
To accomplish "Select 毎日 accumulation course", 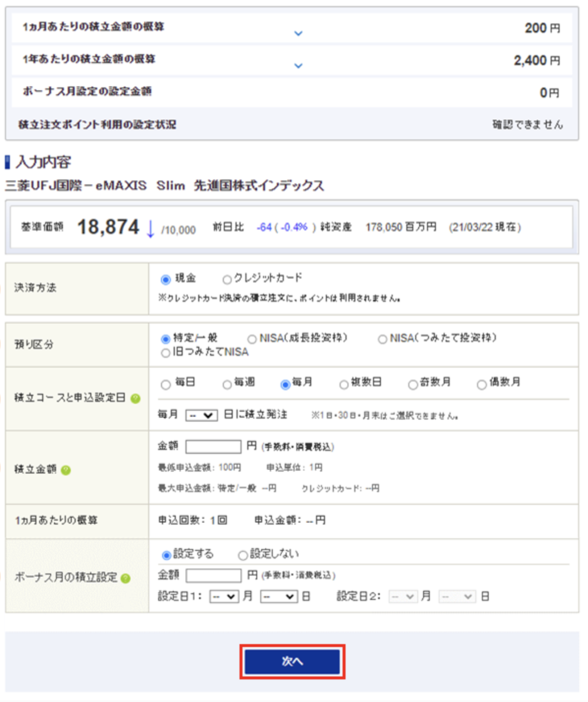I will coord(165,384).
